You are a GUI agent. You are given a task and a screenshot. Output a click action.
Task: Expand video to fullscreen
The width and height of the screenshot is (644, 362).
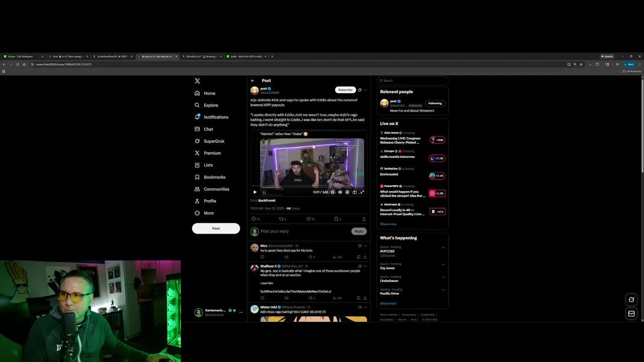coord(362,192)
